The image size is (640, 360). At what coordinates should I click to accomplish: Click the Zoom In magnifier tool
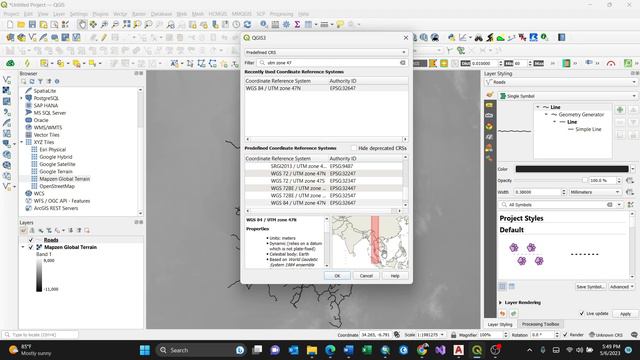click(x=104, y=24)
